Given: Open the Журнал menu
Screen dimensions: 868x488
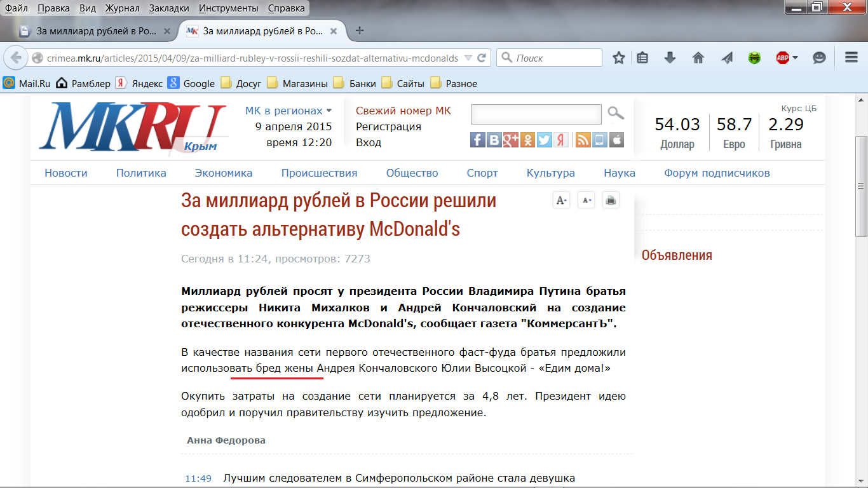Looking at the screenshot, I should [x=124, y=8].
